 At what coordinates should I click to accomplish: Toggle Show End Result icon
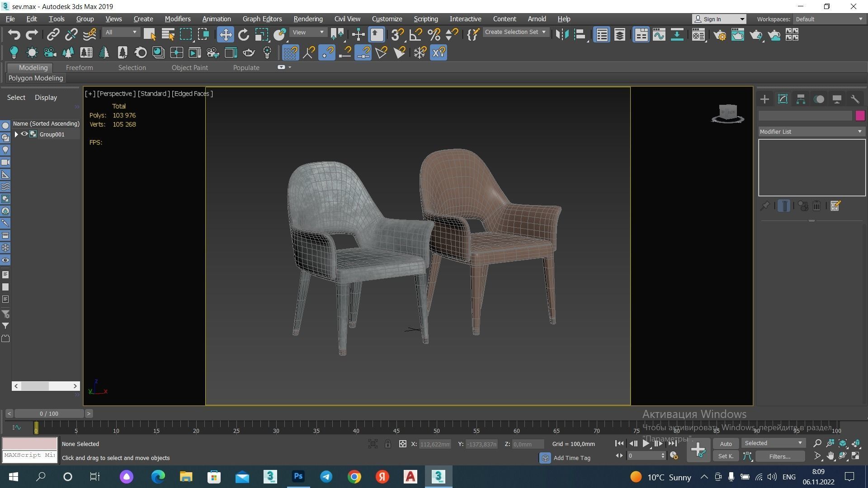[784, 206]
